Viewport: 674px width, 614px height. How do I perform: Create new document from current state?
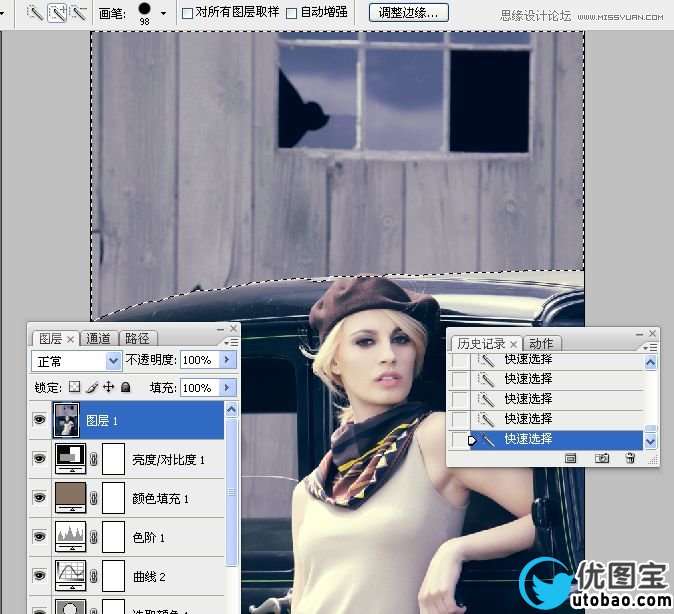tap(570, 458)
